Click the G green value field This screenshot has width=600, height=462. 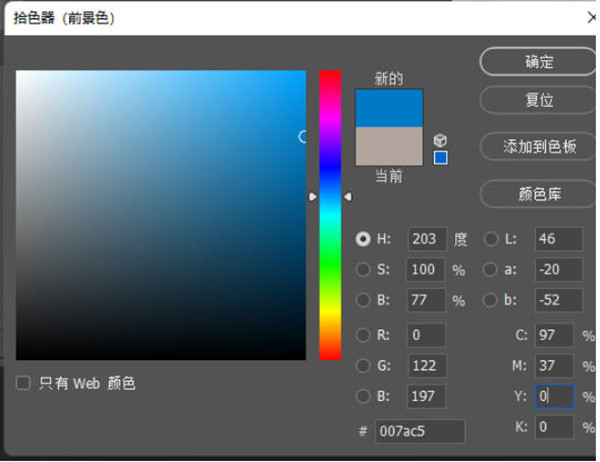pos(427,366)
